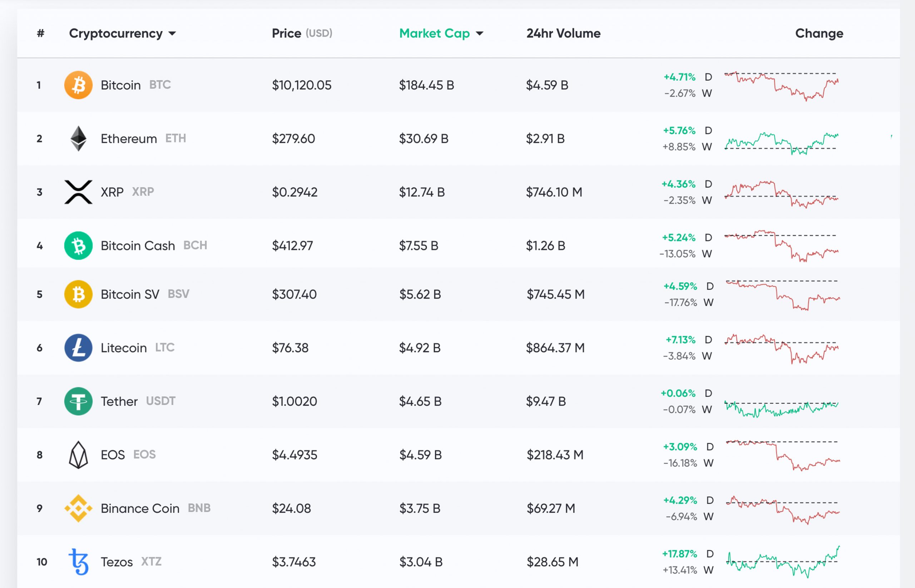Sort by the Price column header
The width and height of the screenshot is (915, 588).
[302, 33]
